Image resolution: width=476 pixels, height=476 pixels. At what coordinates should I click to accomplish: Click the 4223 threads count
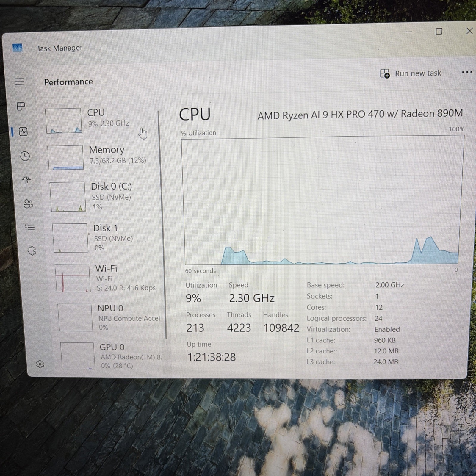pyautogui.click(x=239, y=328)
